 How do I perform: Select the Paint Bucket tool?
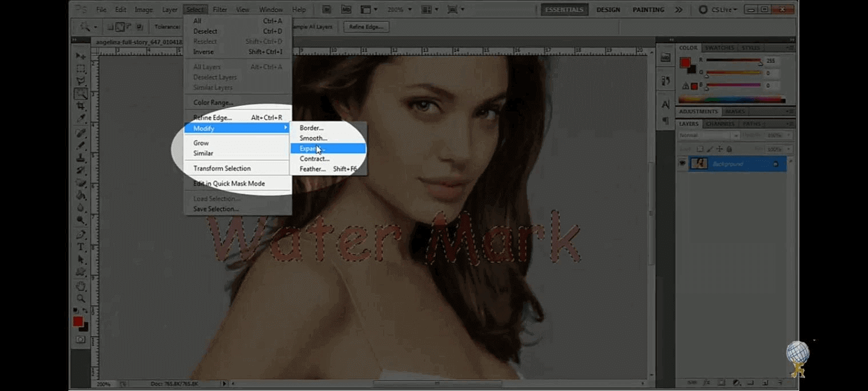click(81, 196)
